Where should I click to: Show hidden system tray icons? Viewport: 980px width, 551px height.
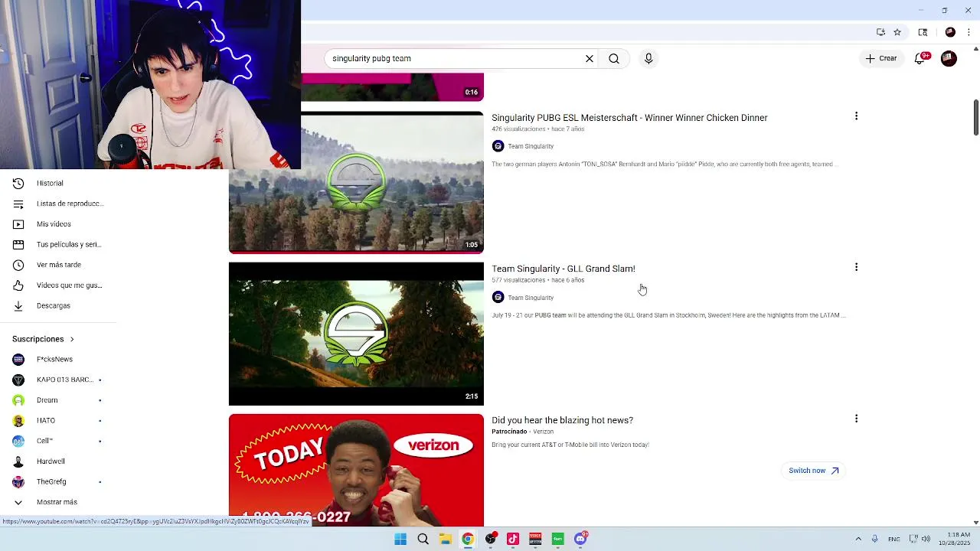[x=858, y=539]
